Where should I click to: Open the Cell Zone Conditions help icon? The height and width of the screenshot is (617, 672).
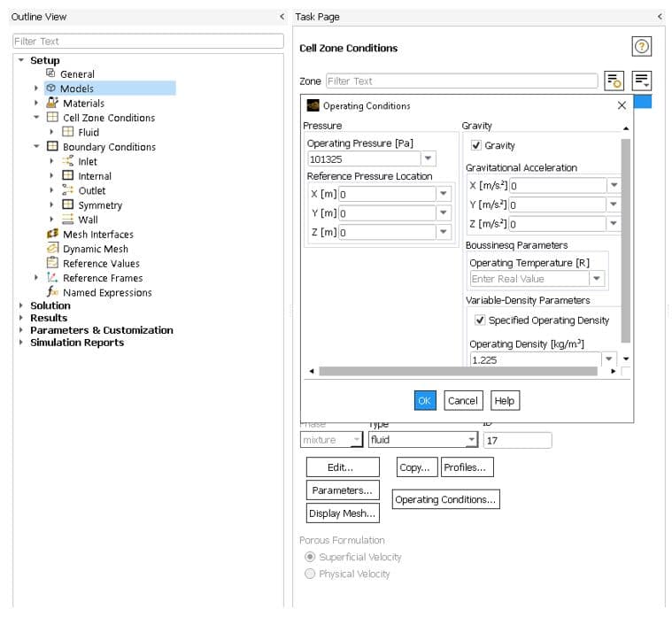coord(642,48)
